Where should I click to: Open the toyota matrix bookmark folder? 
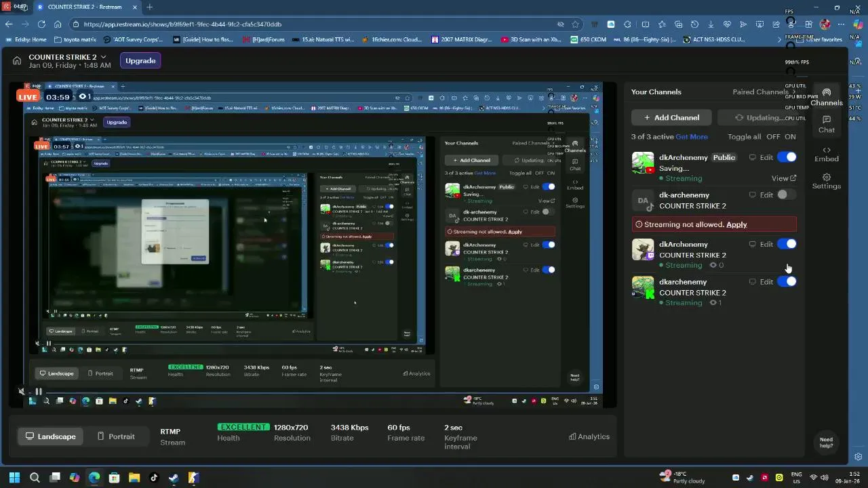tap(75, 39)
